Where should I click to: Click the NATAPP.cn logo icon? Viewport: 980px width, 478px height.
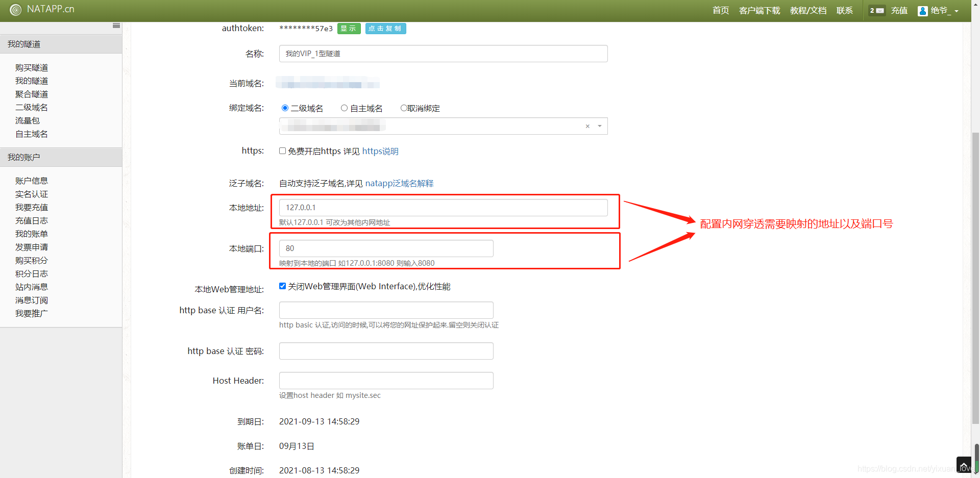(x=16, y=10)
